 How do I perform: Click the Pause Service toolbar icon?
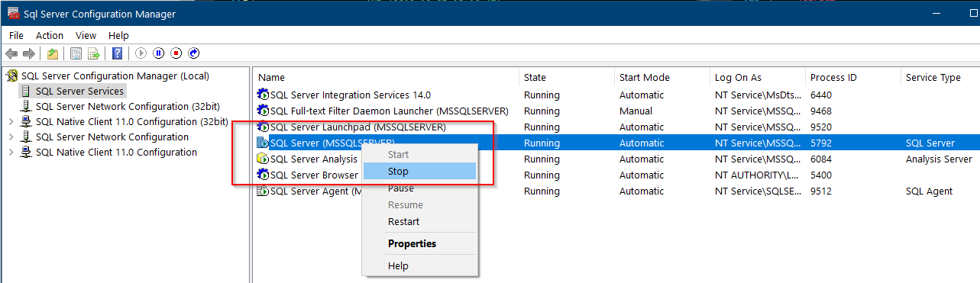(159, 53)
